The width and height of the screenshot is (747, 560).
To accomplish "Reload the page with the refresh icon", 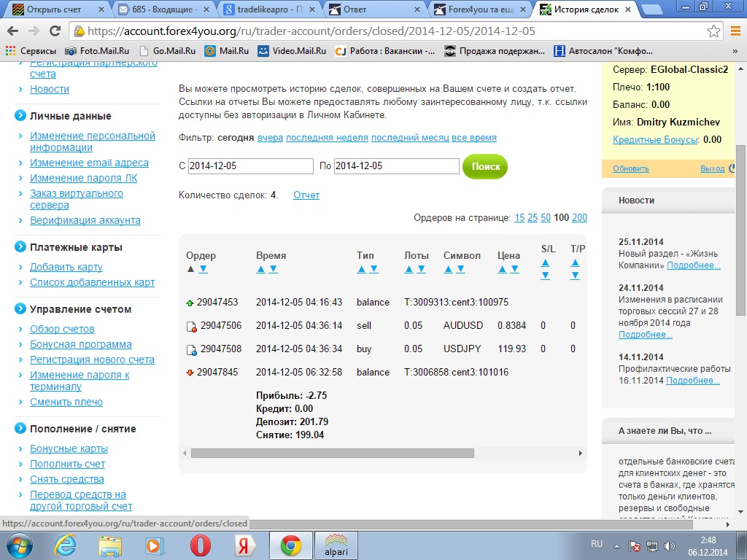I will [x=55, y=31].
